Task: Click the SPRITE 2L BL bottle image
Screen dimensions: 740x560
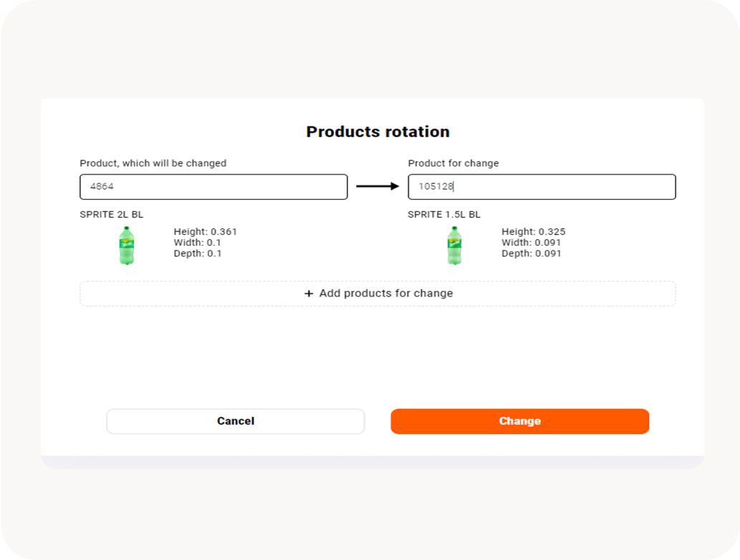Action: pos(127,246)
